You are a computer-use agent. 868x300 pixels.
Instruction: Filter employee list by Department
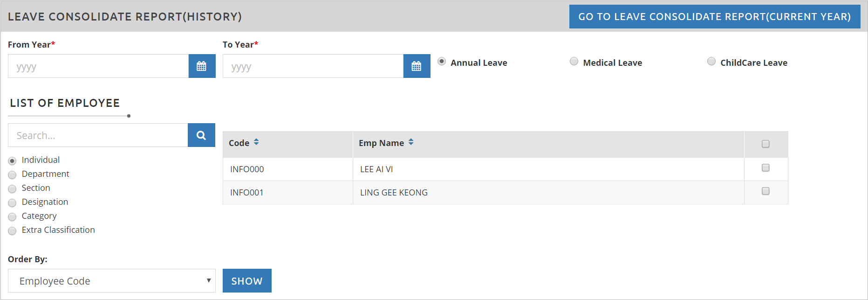[x=13, y=175]
